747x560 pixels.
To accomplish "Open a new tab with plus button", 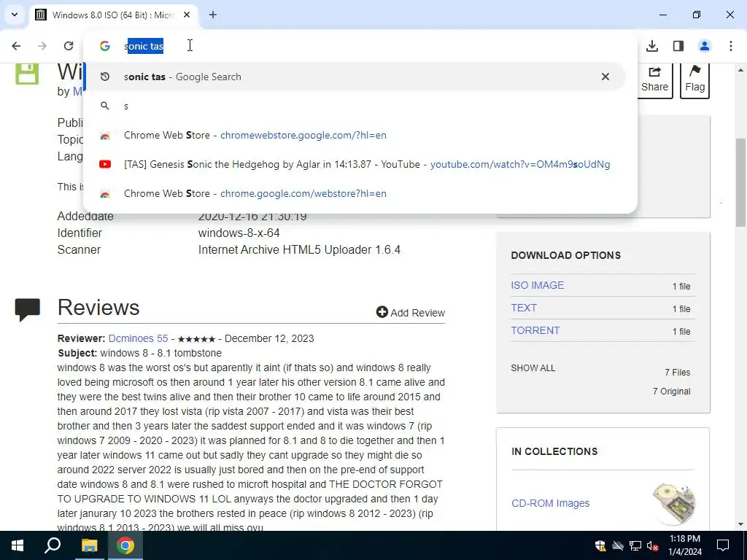I will tap(213, 15).
